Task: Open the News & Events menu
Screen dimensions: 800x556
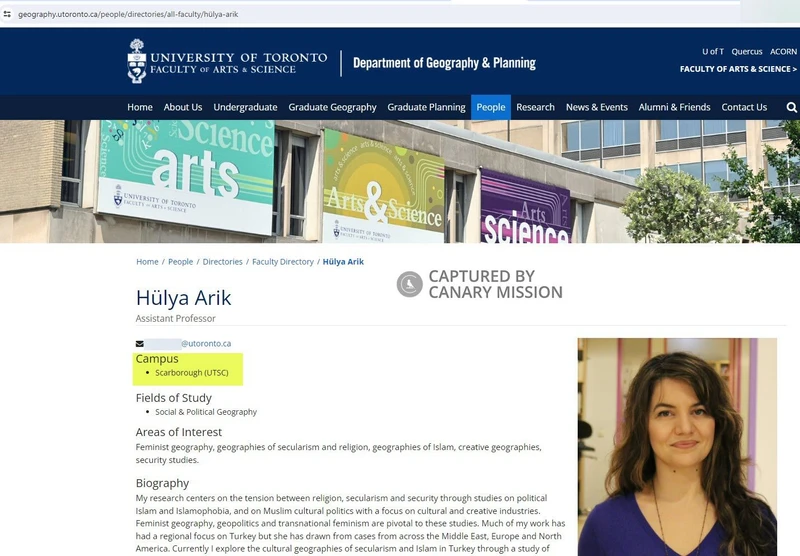Action: pyautogui.click(x=596, y=107)
